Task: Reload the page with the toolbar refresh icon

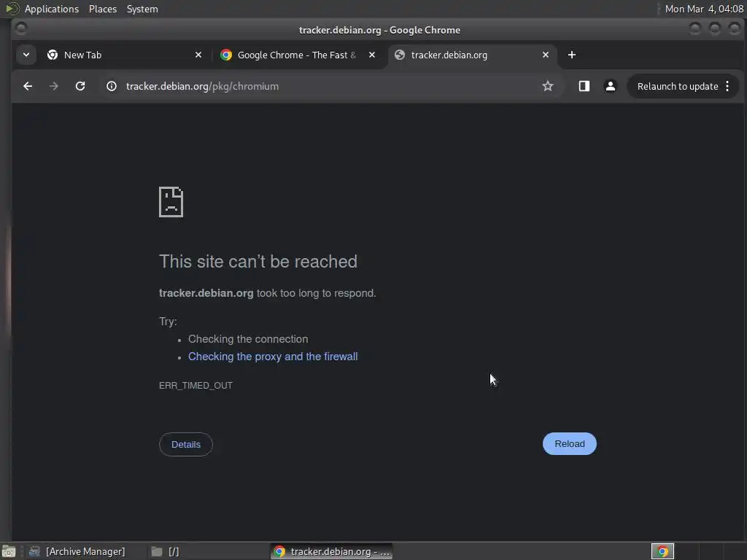Action: point(80,86)
